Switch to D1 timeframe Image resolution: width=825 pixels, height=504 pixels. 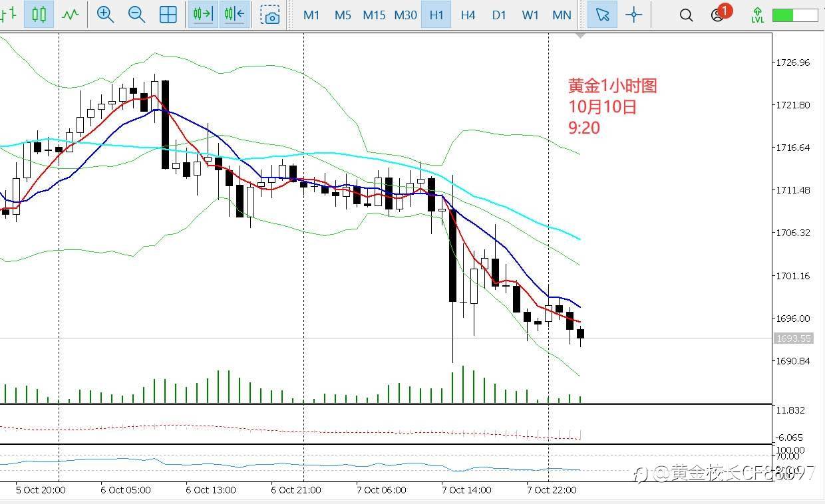[x=499, y=15]
